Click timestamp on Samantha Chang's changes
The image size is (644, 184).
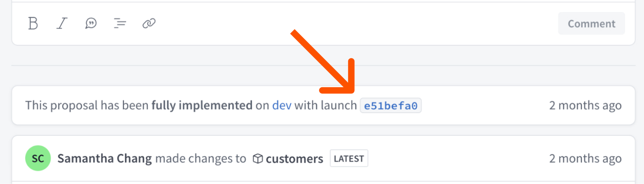tap(585, 159)
